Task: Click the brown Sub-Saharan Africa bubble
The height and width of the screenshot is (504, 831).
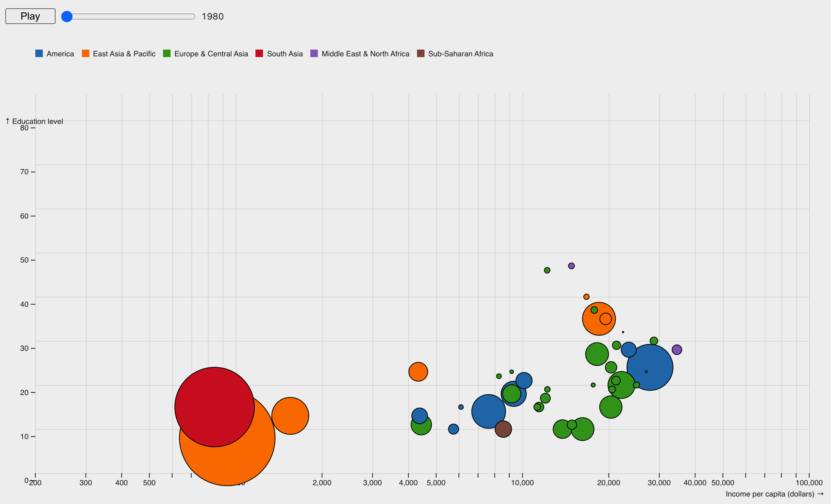Action: [503, 429]
